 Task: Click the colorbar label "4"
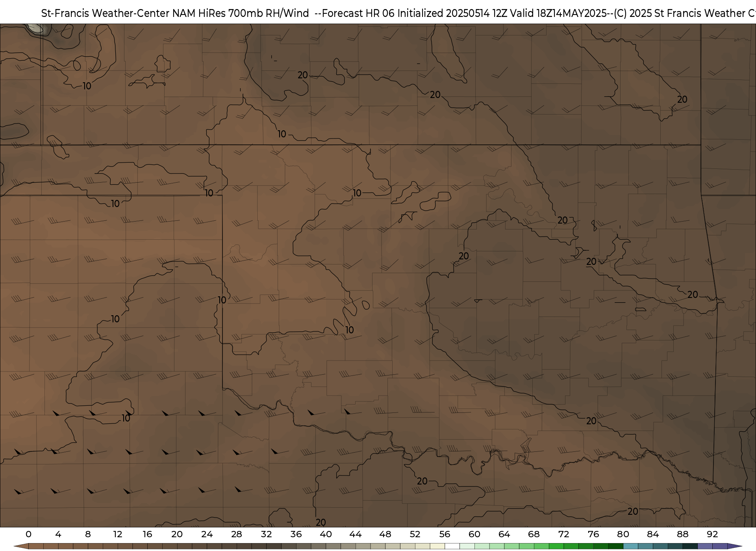click(x=58, y=534)
